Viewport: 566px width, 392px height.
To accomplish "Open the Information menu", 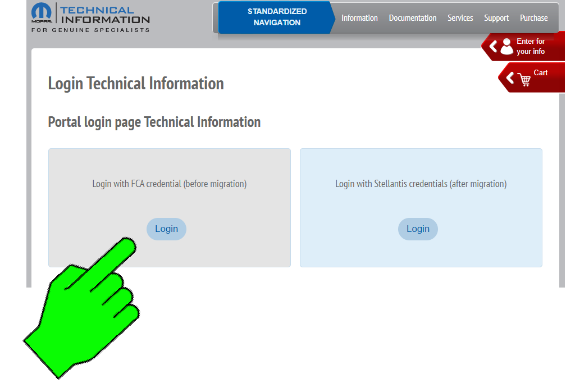I will click(359, 18).
